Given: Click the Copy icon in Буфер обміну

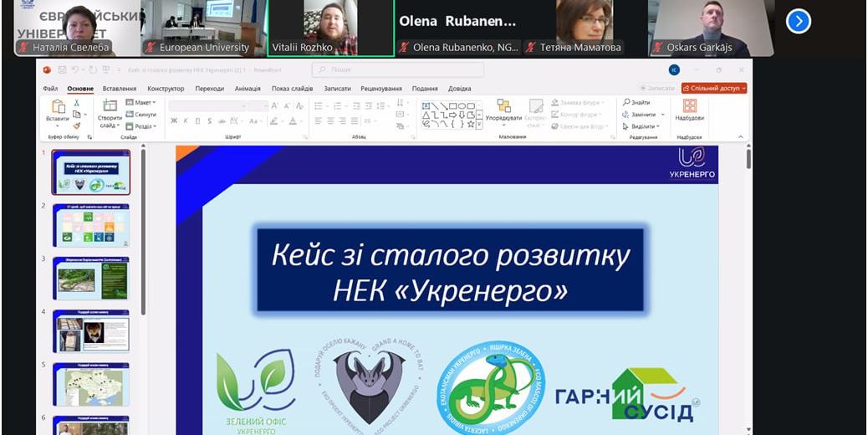Looking at the screenshot, I should click(x=76, y=114).
